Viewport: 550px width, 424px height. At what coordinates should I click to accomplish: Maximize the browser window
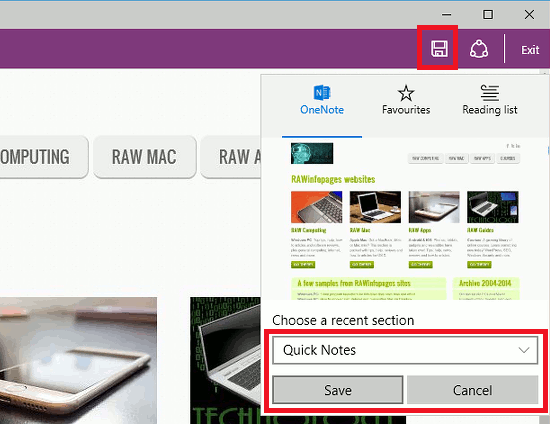tap(488, 15)
